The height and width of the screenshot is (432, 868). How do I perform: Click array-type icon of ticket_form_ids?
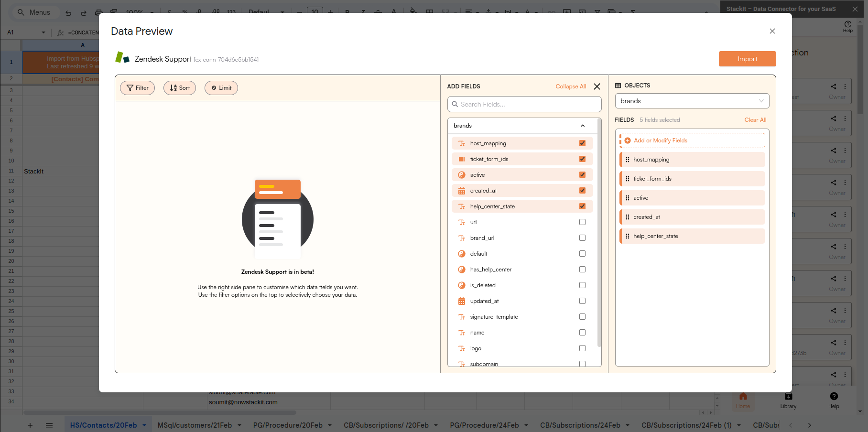click(462, 159)
